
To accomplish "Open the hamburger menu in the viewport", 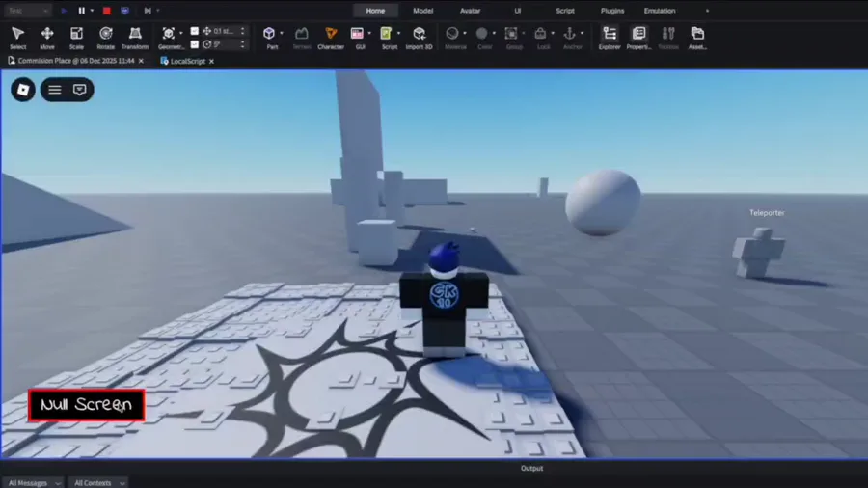I will click(54, 90).
